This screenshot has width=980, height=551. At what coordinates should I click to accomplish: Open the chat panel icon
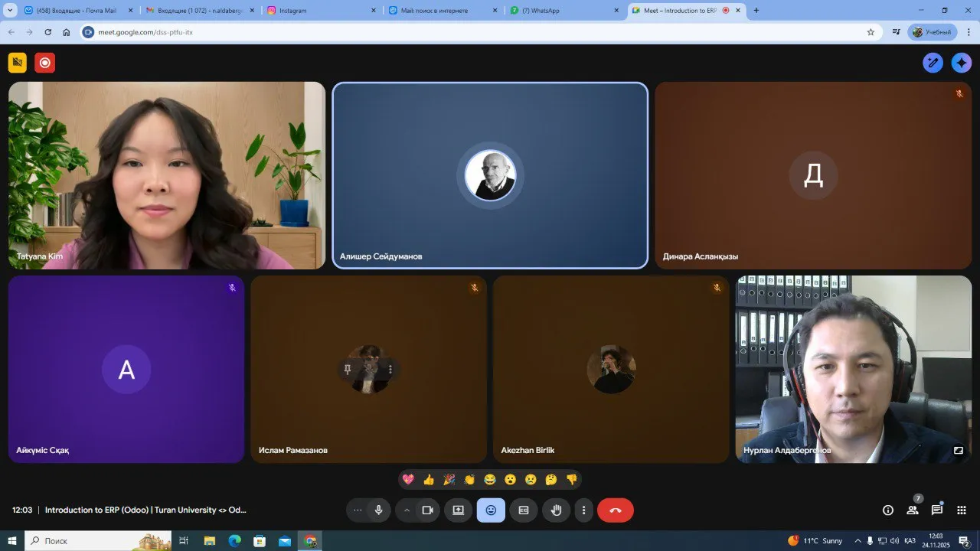click(937, 510)
